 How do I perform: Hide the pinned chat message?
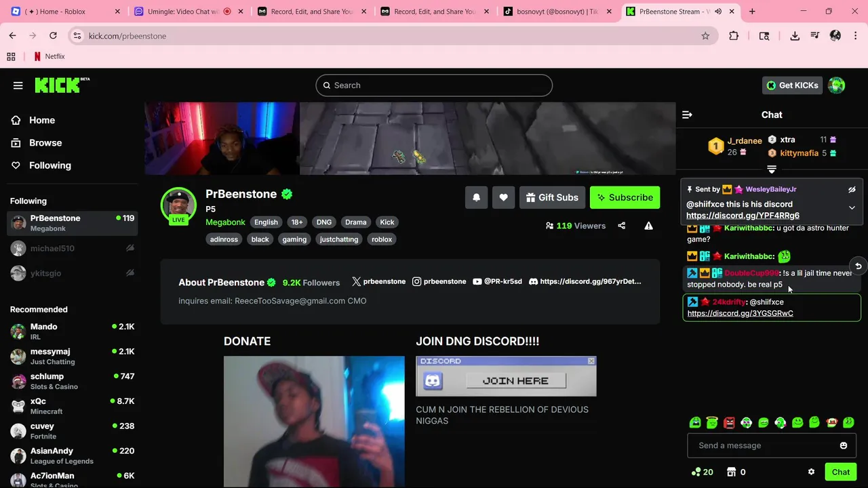[x=852, y=190]
